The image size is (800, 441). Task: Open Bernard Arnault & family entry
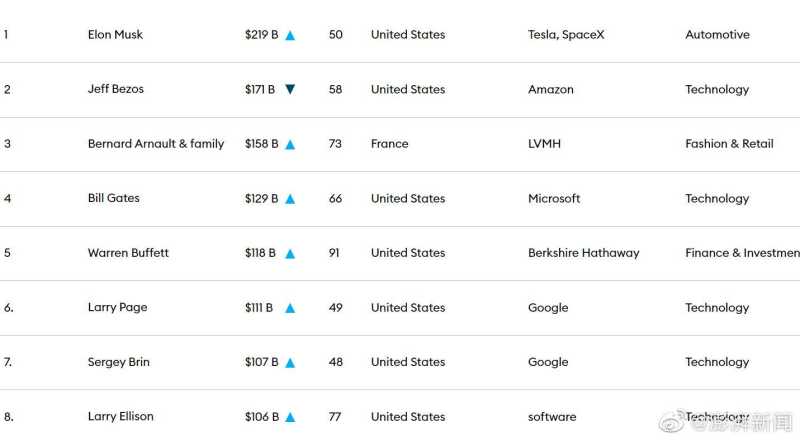pyautogui.click(x=156, y=144)
